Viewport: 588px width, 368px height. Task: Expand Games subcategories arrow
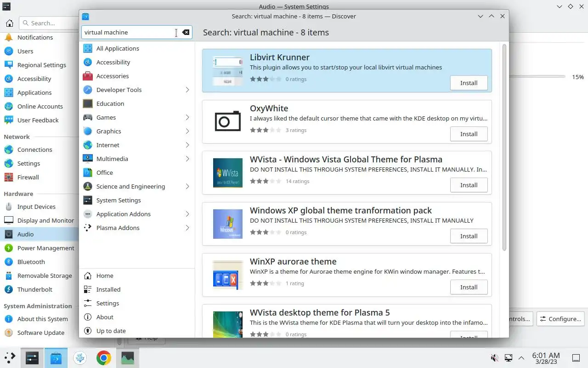pos(187,117)
